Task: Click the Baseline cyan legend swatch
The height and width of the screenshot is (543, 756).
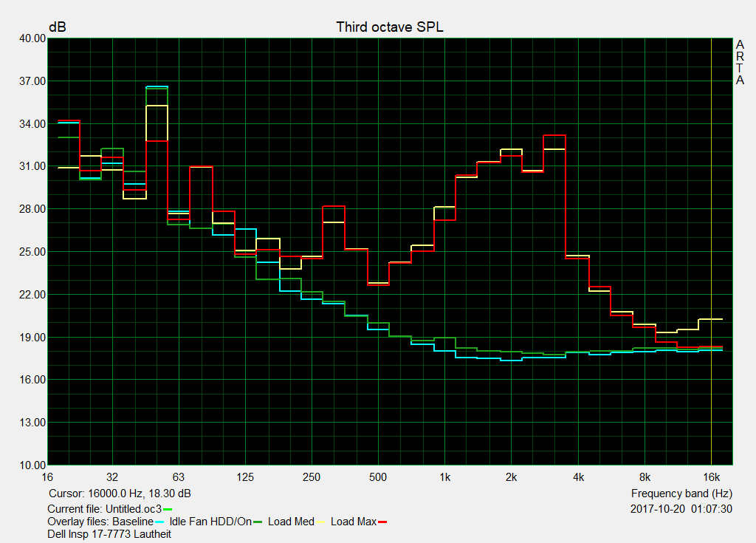Action: point(159,522)
